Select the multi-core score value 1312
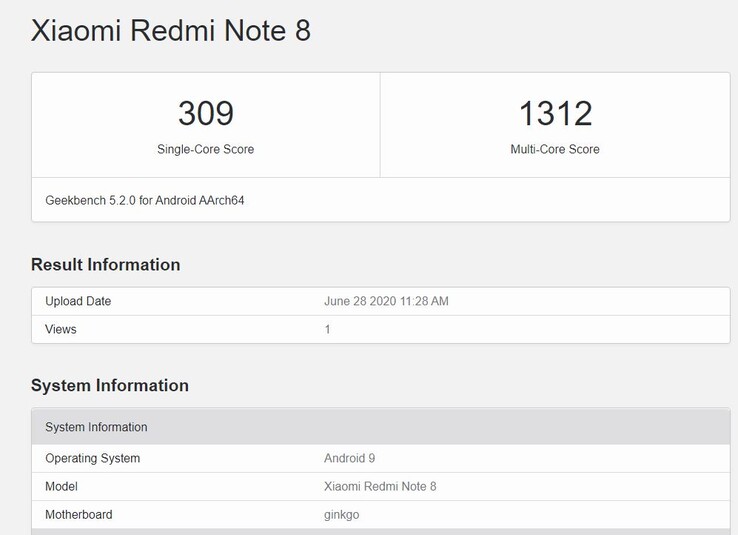Image resolution: width=738 pixels, height=535 pixels. (555, 113)
